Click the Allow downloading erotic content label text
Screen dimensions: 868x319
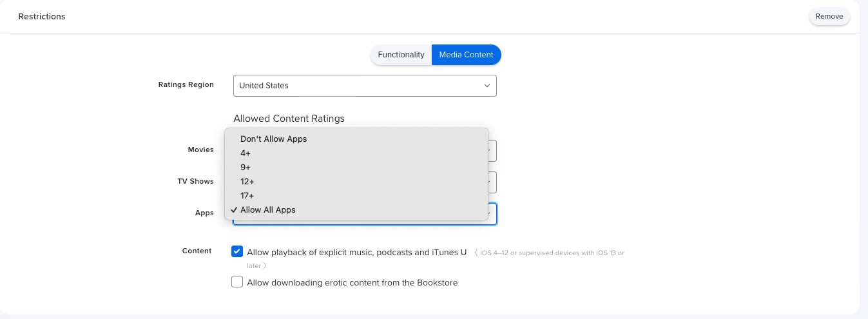pyautogui.click(x=352, y=283)
